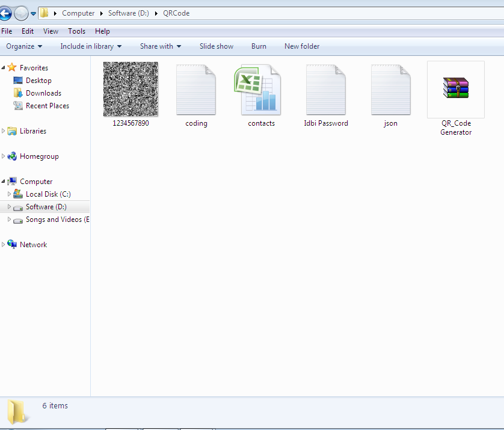Click the Downloads folder icon
The width and height of the screenshot is (504, 430).
[18, 93]
